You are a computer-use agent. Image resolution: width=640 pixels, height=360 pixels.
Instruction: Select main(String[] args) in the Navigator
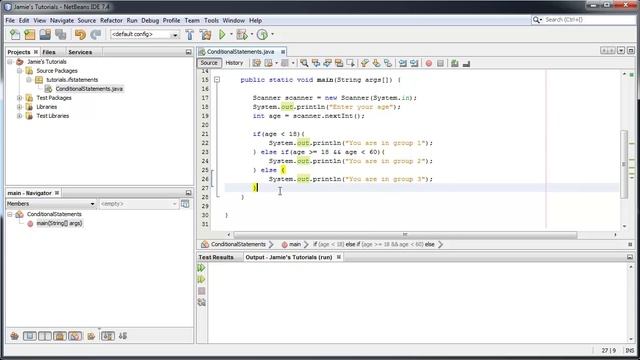59,223
